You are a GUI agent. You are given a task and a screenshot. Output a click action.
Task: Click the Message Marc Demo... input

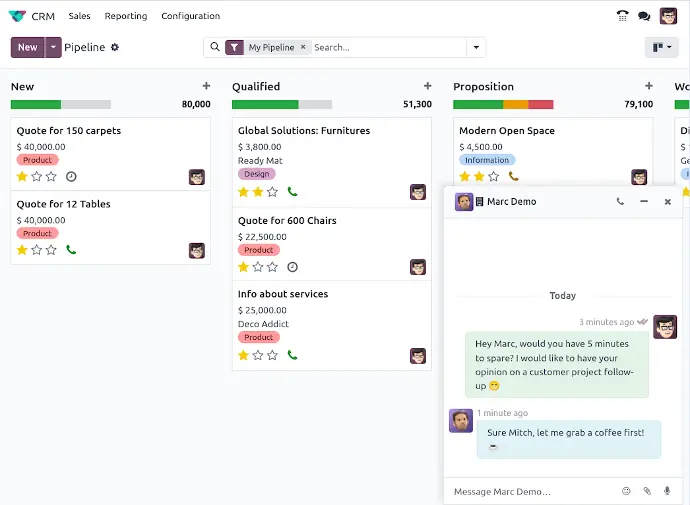tap(533, 491)
